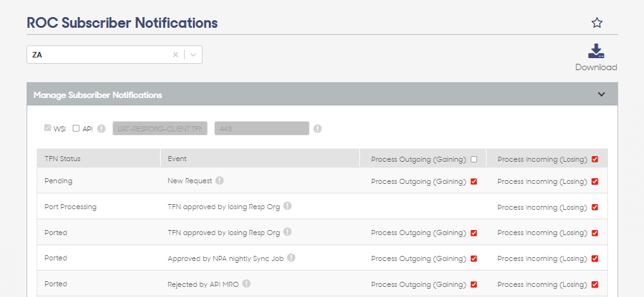Click info icon for Port Processing event
644x297 pixels.
pyautogui.click(x=287, y=207)
